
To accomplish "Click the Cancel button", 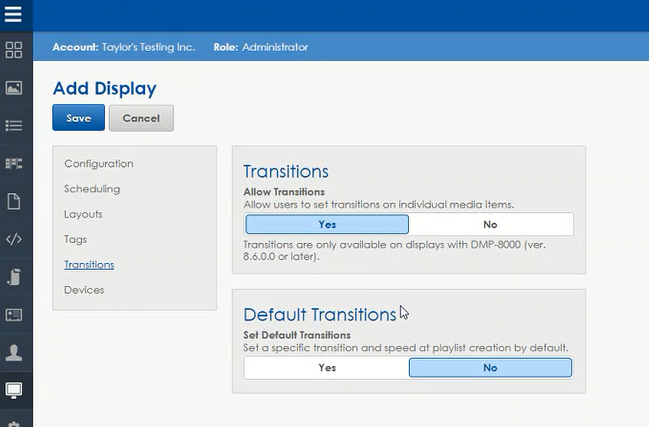I will pos(141,118).
